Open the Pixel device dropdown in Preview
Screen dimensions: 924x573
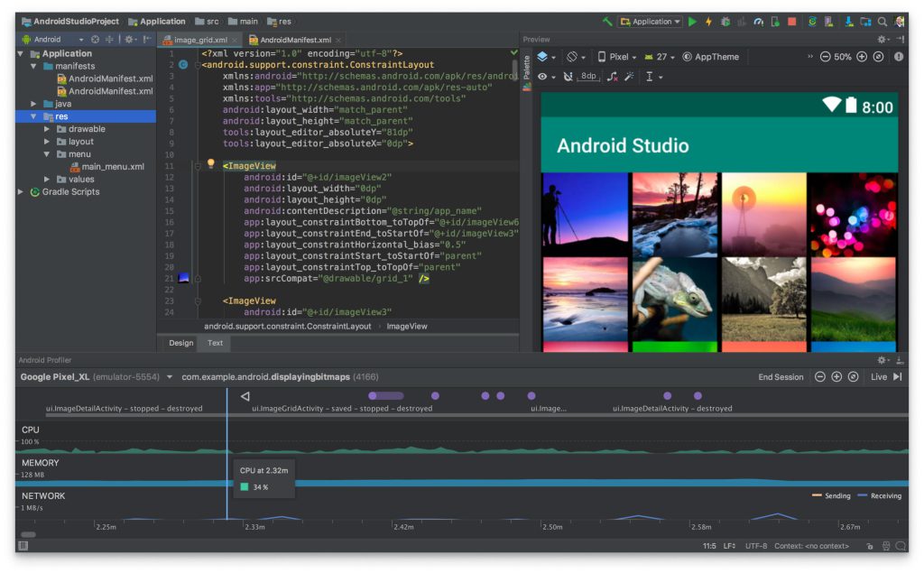[617, 57]
